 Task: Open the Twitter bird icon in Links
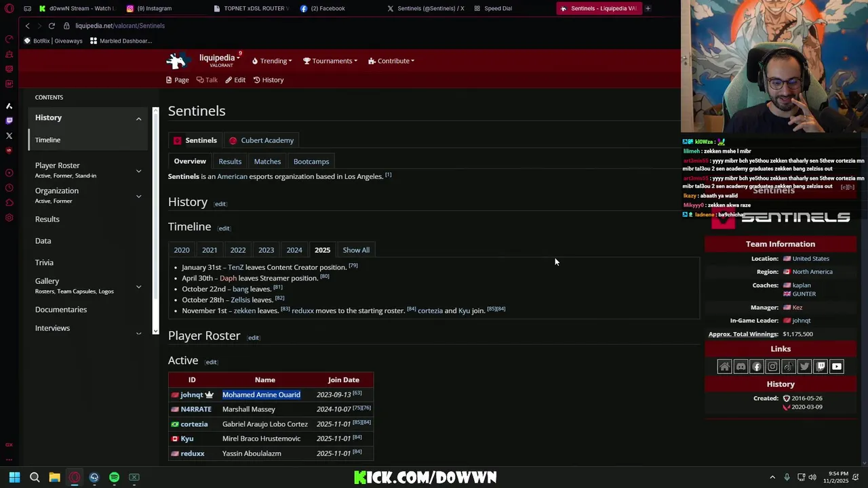[x=804, y=367]
